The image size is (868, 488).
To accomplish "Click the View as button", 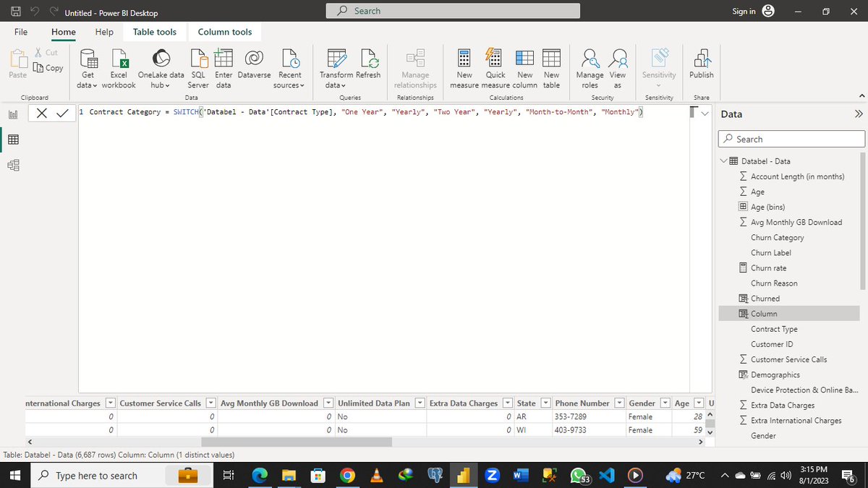I will pyautogui.click(x=618, y=69).
